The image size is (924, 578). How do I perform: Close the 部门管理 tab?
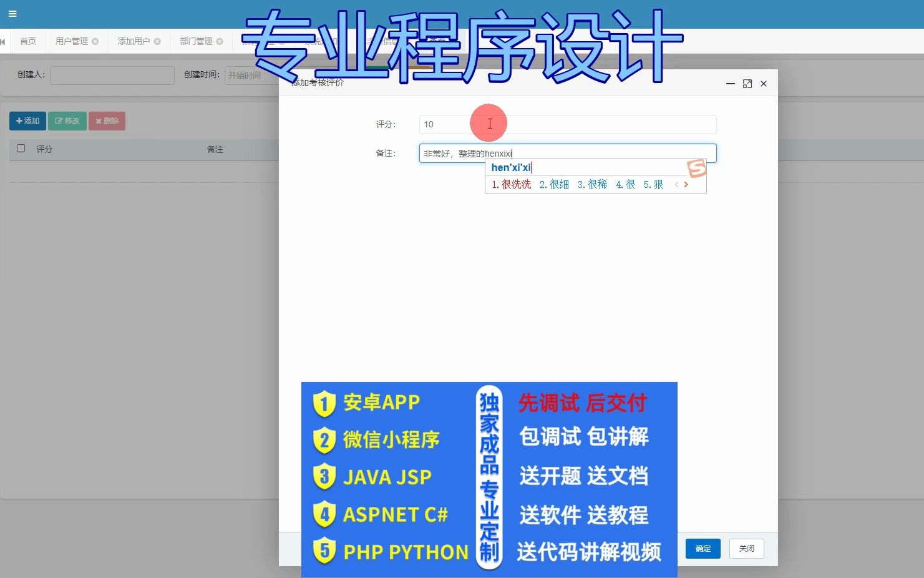(x=220, y=41)
